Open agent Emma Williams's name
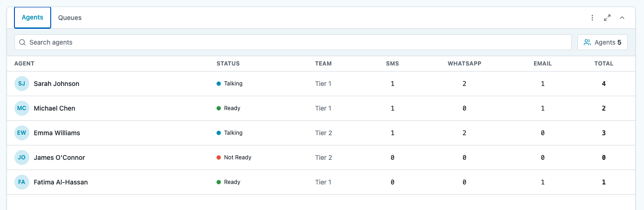644x210 pixels. point(57,133)
